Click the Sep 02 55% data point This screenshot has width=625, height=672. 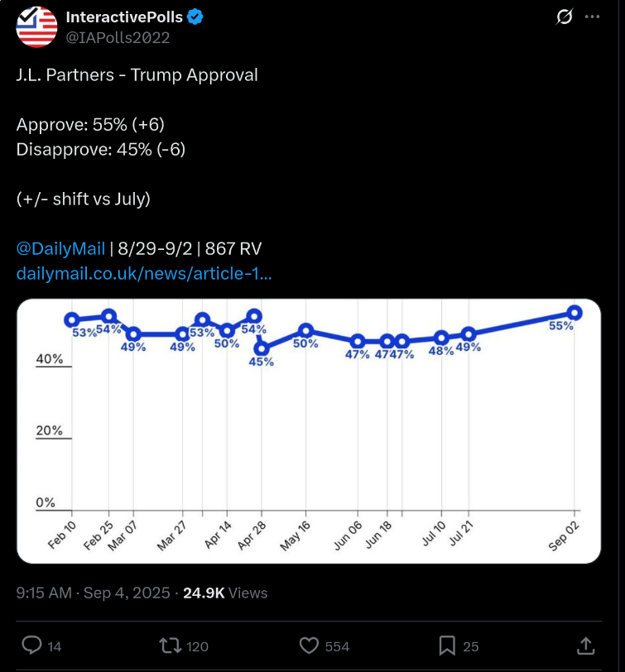pyautogui.click(x=575, y=312)
